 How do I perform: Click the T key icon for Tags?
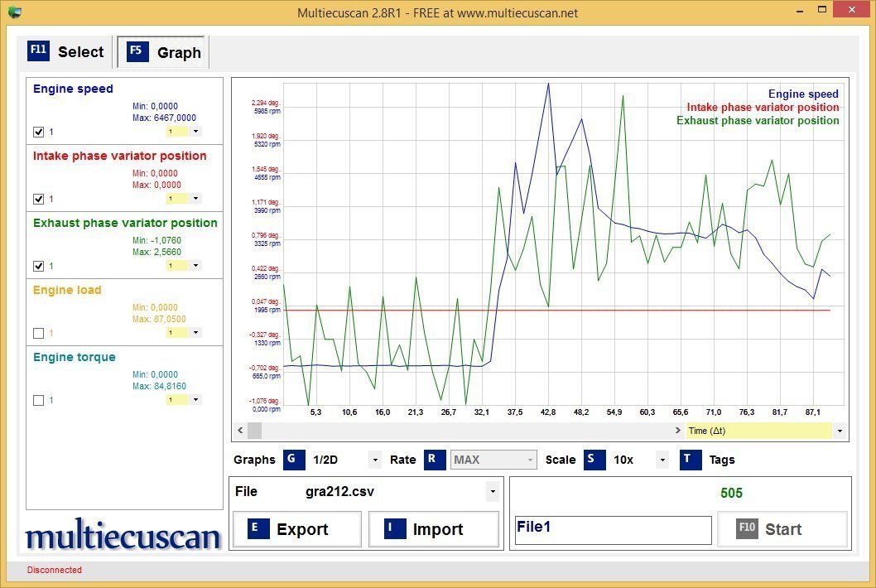tap(691, 460)
